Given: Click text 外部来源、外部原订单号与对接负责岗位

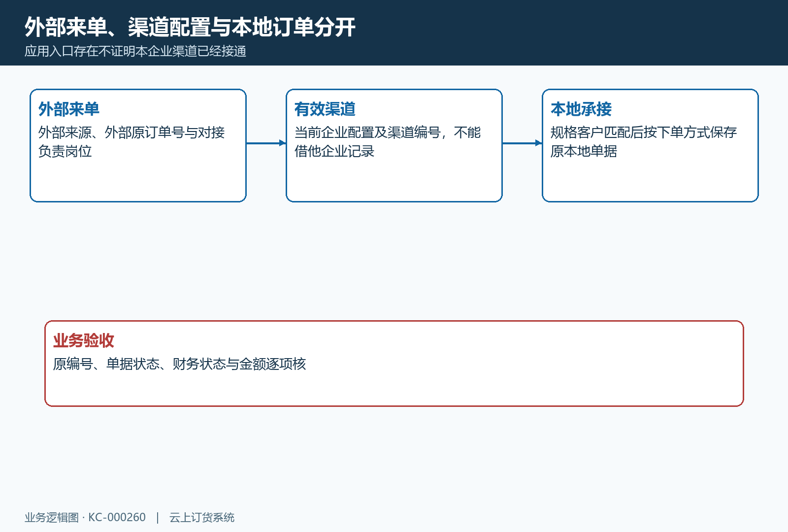Looking at the screenshot, I should [x=131, y=141].
